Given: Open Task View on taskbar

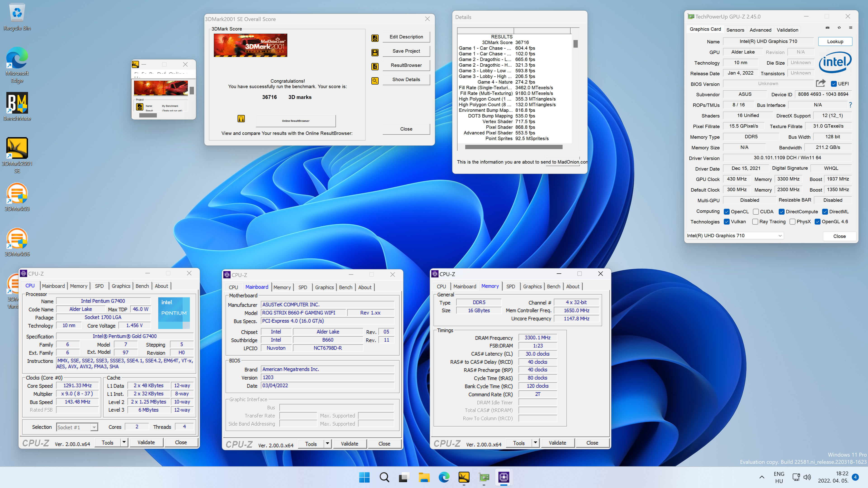Looking at the screenshot, I should pyautogui.click(x=404, y=477).
